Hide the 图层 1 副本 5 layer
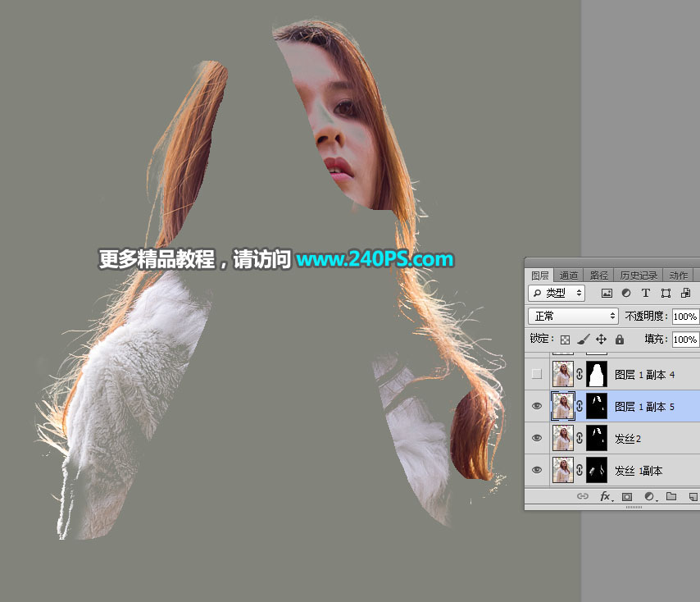Viewport: 700px width, 602px height. coord(537,406)
